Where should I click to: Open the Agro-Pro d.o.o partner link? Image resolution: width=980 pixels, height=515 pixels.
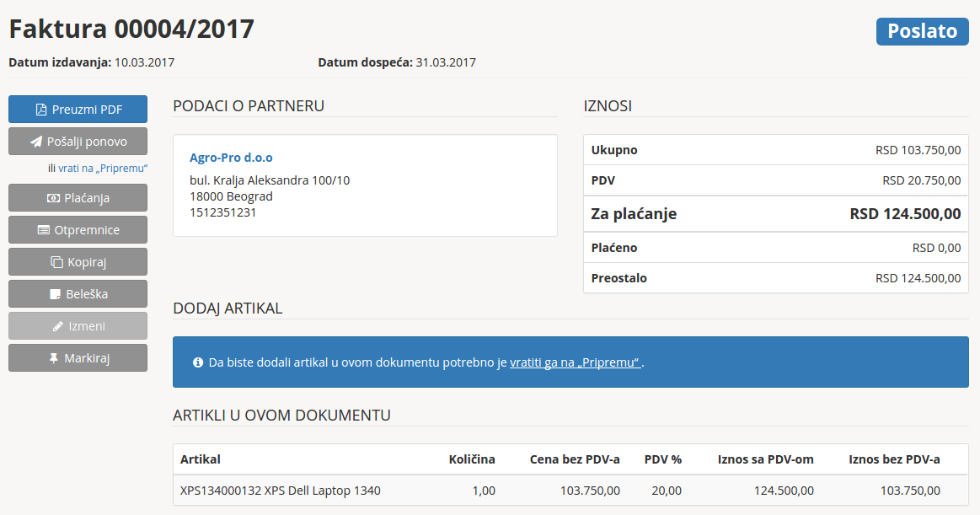(x=231, y=158)
